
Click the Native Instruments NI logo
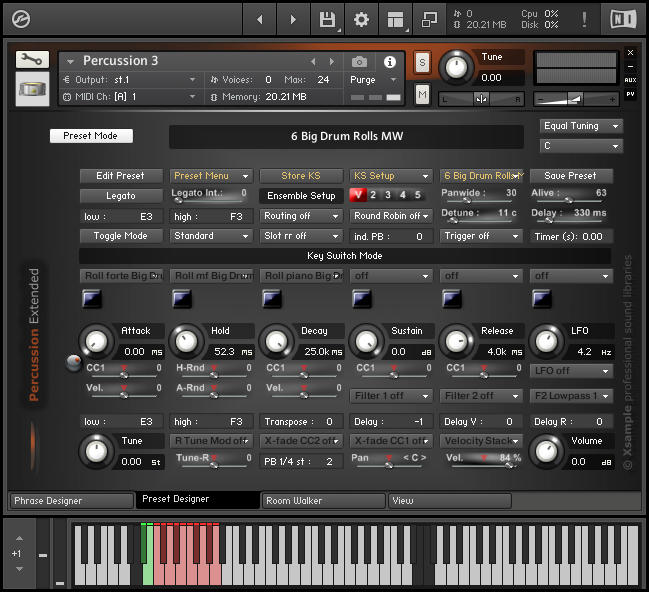pos(623,19)
